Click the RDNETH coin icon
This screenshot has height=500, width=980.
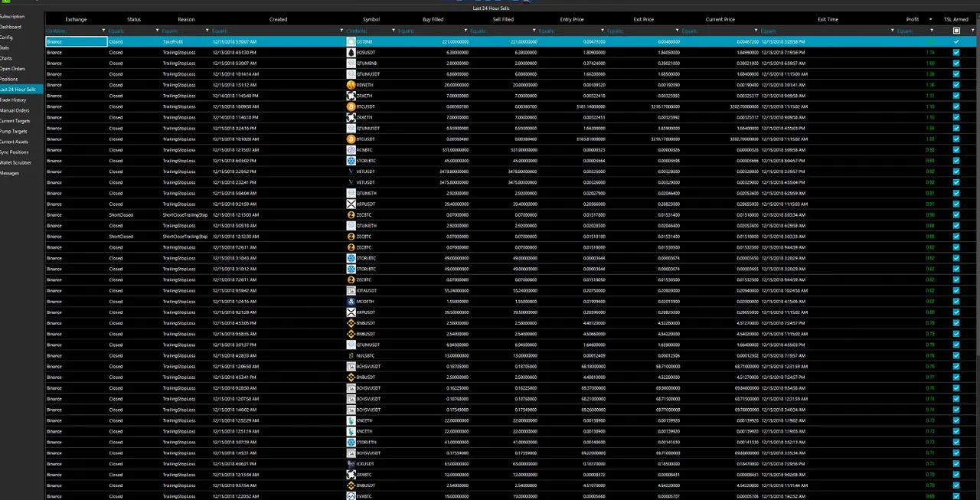351,84
